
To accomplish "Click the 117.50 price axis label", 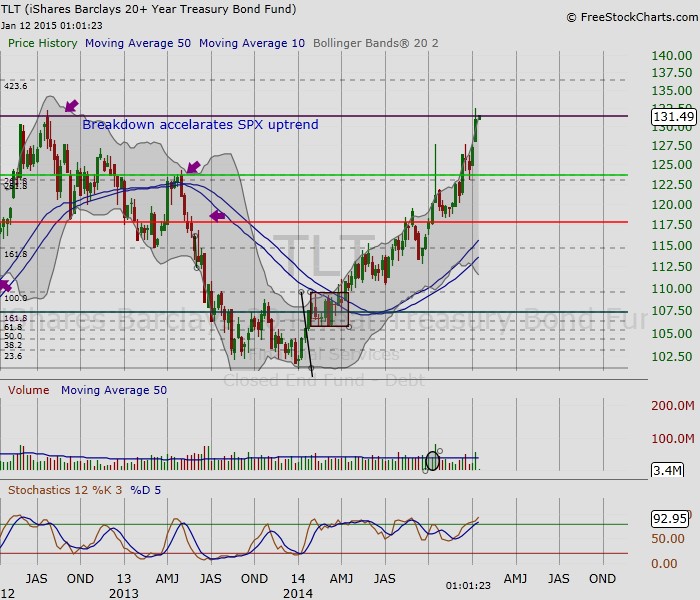I will [672, 225].
